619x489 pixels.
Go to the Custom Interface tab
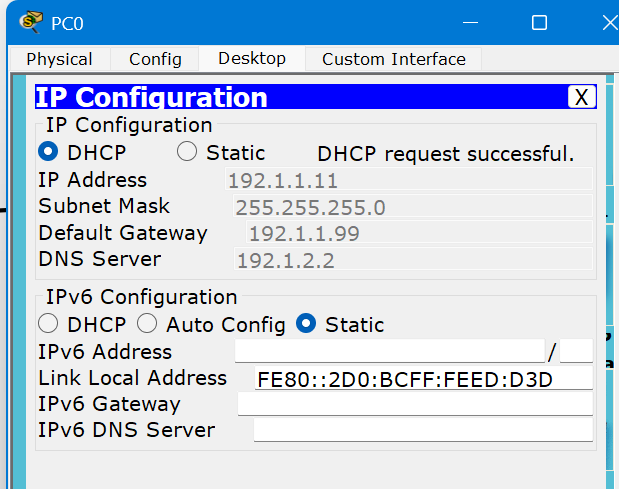tap(393, 59)
